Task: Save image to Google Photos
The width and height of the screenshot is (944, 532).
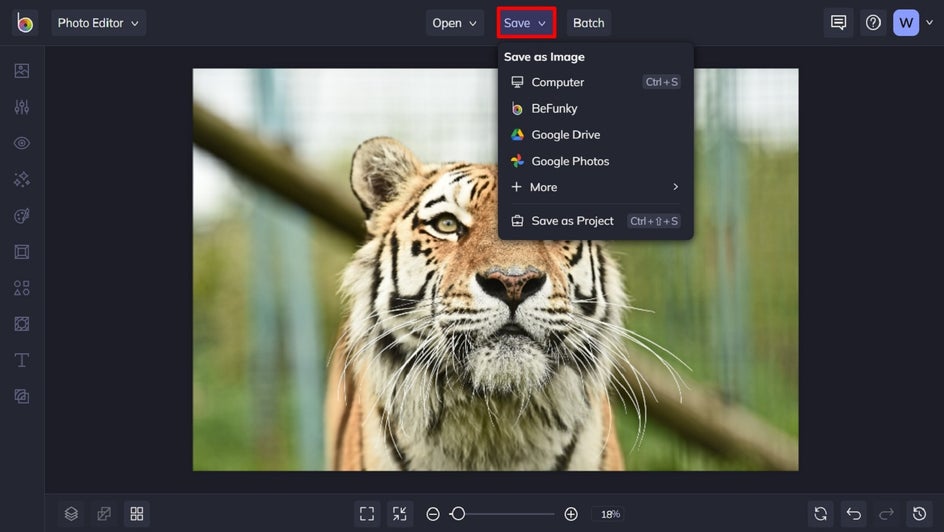Action: (595, 161)
